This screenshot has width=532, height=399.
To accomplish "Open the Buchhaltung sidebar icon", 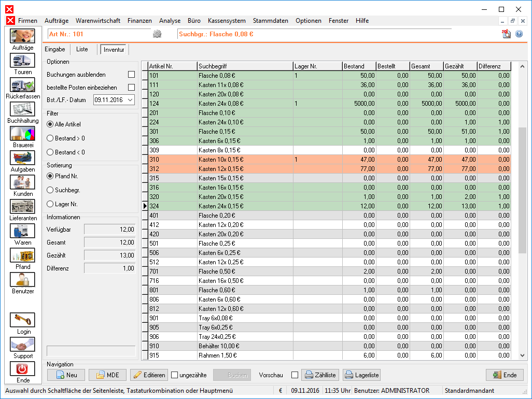I will point(22,109).
